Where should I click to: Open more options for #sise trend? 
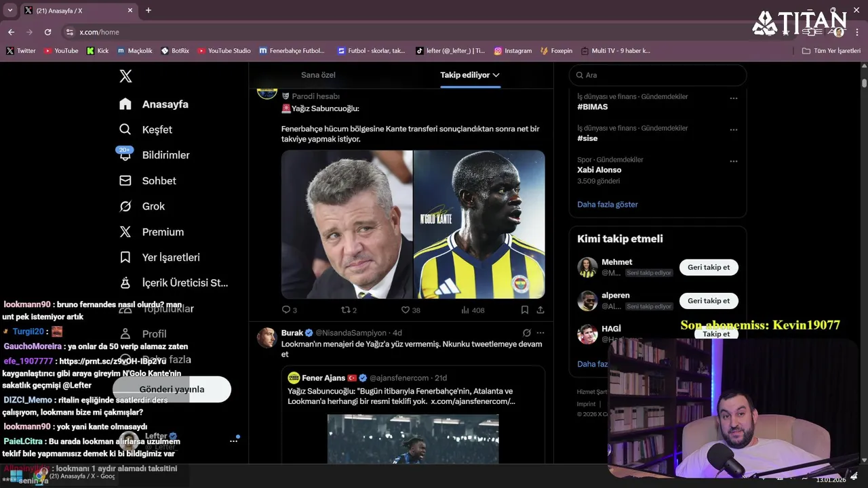click(734, 130)
